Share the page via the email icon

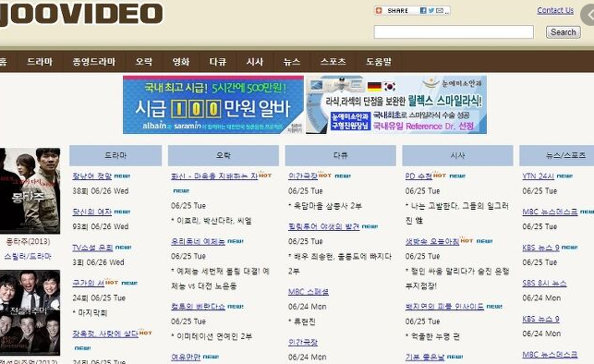pos(440,10)
